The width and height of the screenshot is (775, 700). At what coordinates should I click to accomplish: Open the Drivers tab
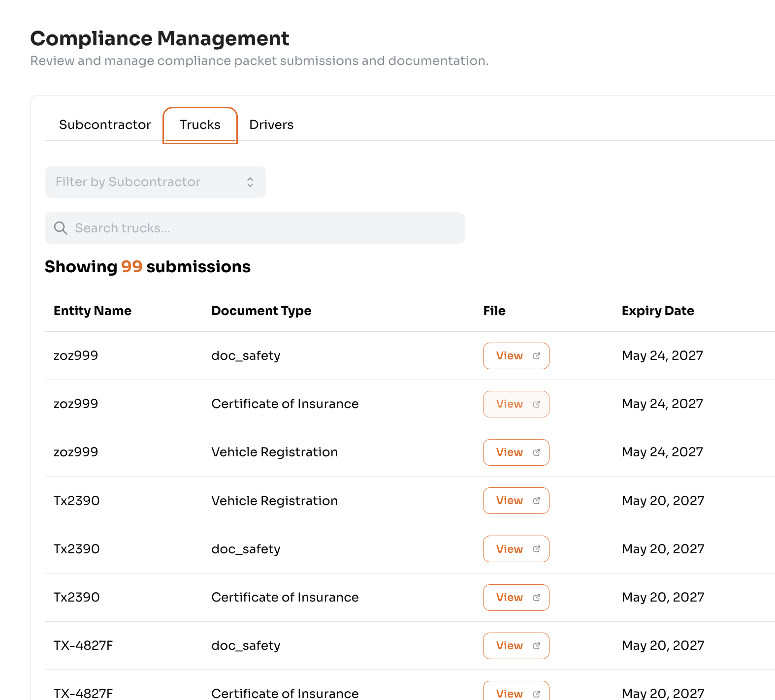point(271,125)
